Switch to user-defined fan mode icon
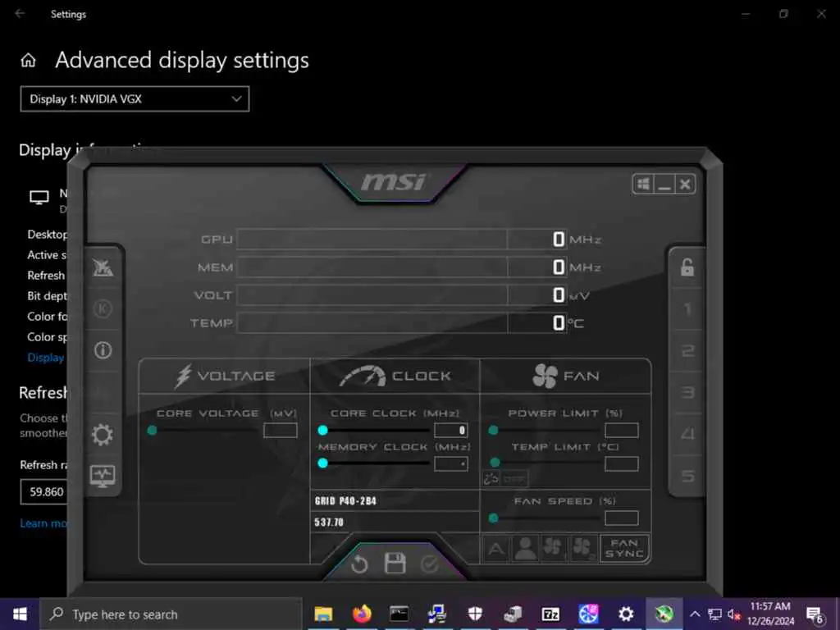This screenshot has height=630, width=840. pos(525,549)
